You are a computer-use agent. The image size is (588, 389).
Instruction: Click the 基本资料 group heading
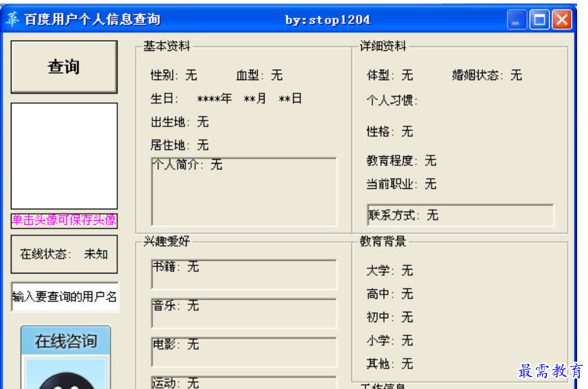coord(167,46)
